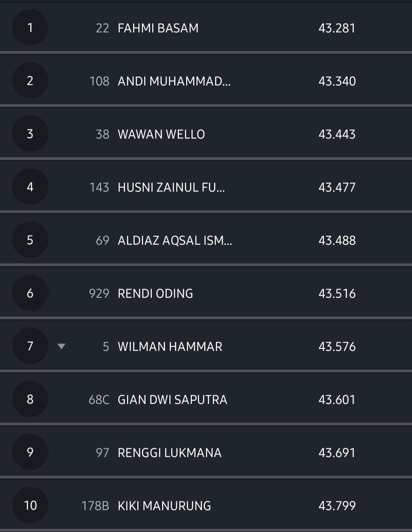Click lap time 43.601 of Gian Dwi Saputra

(337, 400)
